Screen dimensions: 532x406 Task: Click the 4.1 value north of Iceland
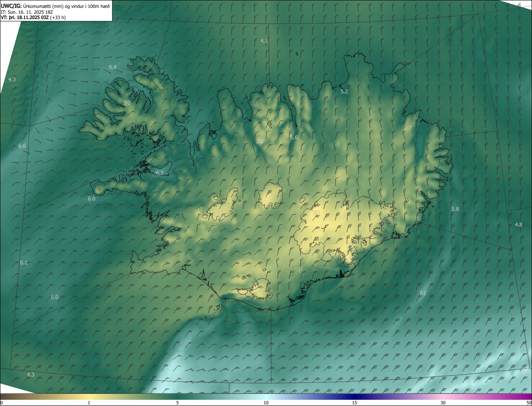[x=264, y=41]
